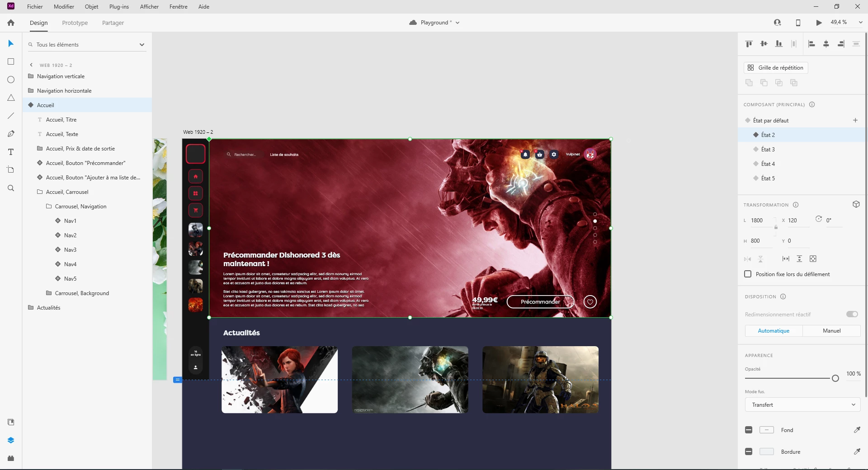Toggle Position fixe lors du défilement checkbox
The image size is (868, 470).
click(748, 274)
